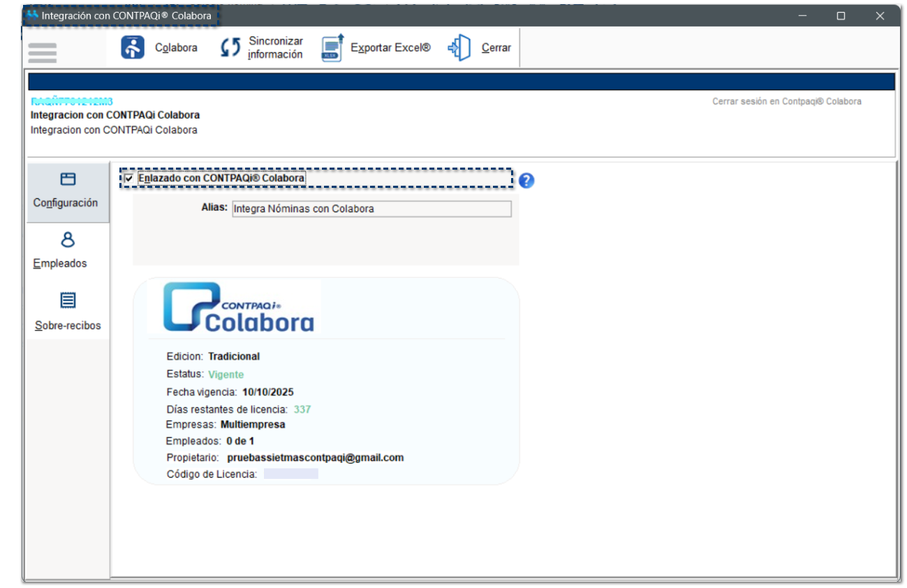Click the Sincronizar información arrows icon

click(230, 47)
